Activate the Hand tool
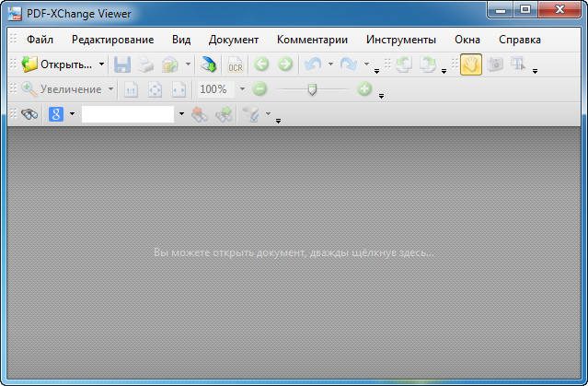 470,65
